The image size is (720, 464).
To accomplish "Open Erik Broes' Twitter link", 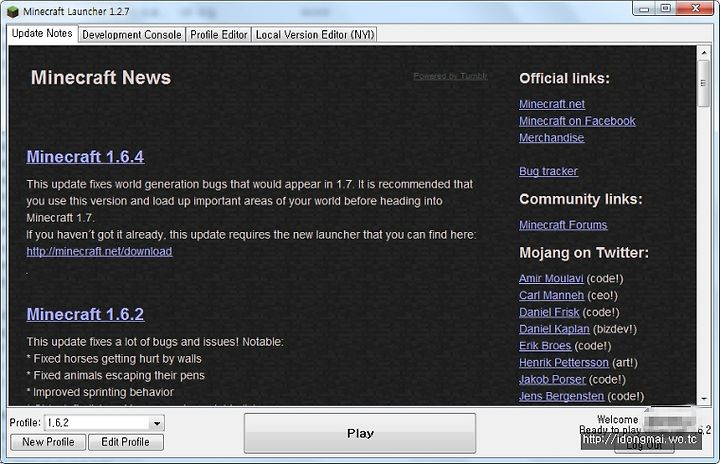I will tap(545, 346).
